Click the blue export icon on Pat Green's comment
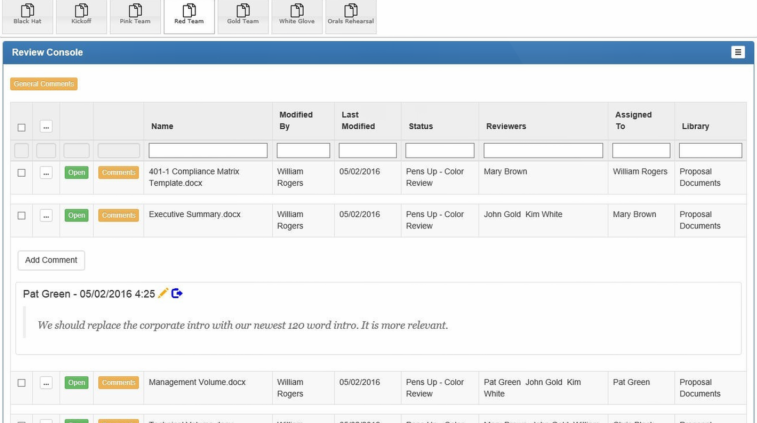The height and width of the screenshot is (423, 757). point(177,293)
